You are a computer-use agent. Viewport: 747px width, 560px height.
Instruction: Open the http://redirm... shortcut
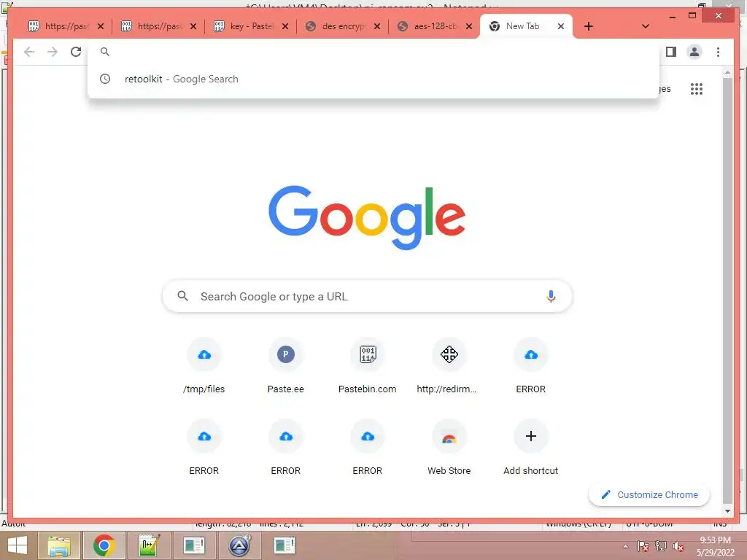tap(449, 366)
